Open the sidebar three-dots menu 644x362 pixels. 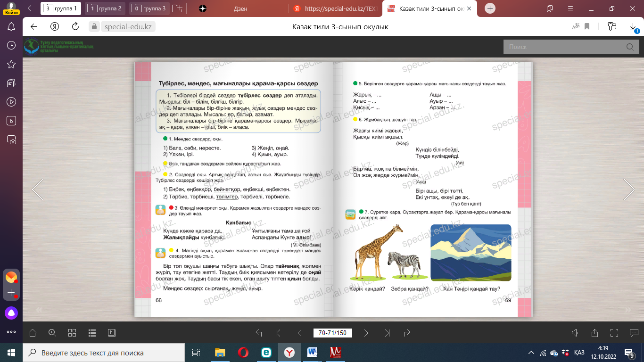tap(11, 332)
